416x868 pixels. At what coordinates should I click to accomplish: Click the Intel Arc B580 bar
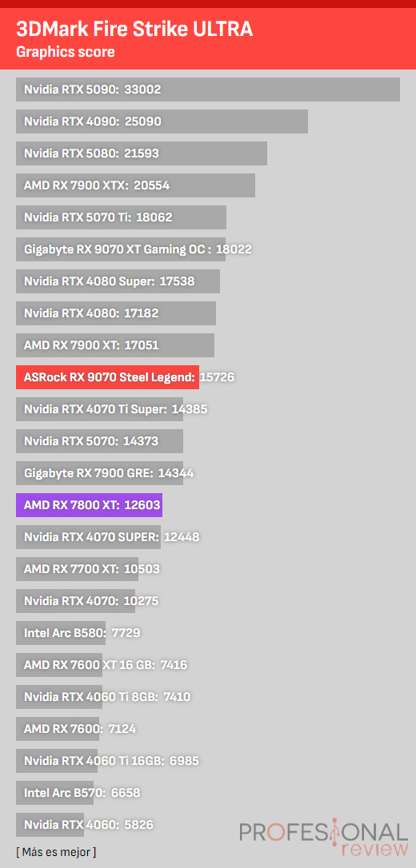(x=61, y=633)
